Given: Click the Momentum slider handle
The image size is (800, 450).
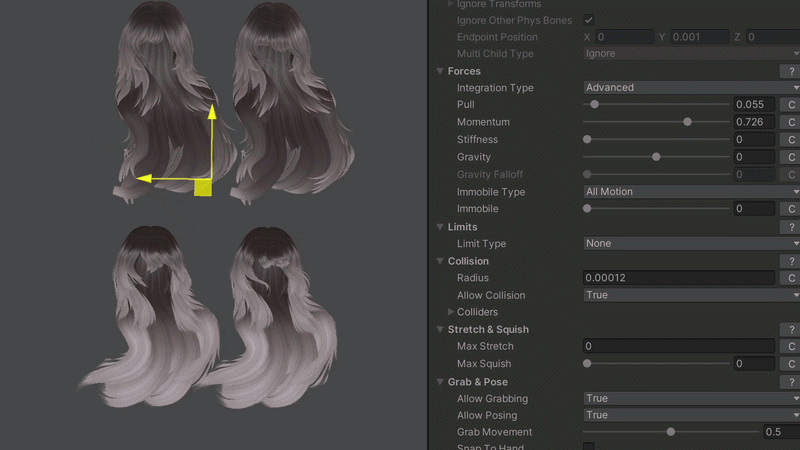Looking at the screenshot, I should pos(687,122).
